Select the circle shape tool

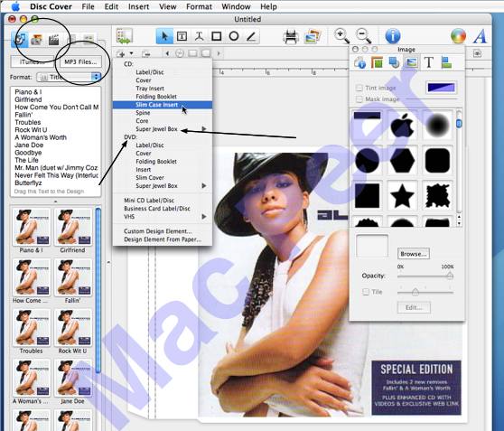pos(234,36)
